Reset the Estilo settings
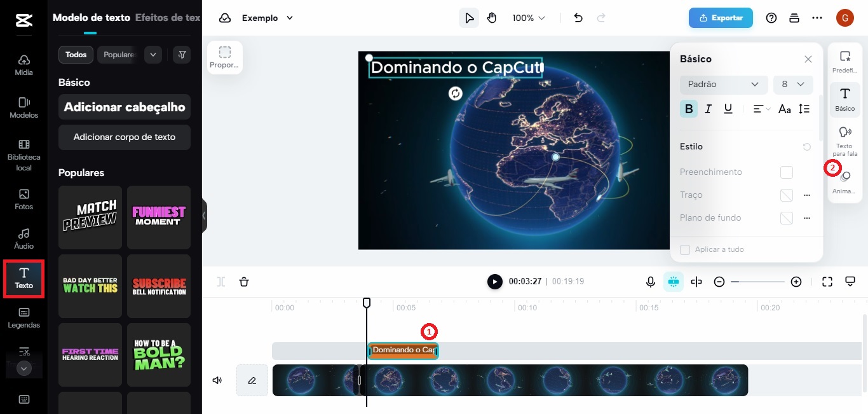The image size is (868, 414). coord(807,147)
